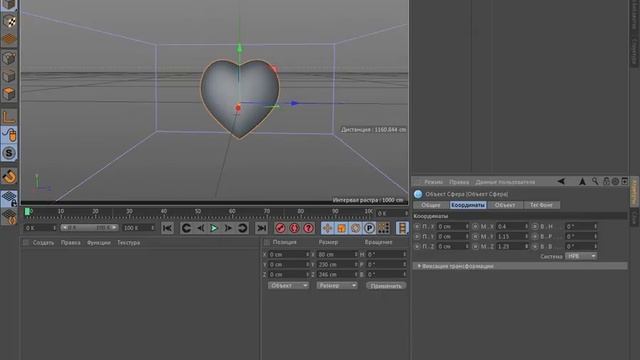Click the blue sphere object icon
Viewport: 640px width, 360px height.
(418, 194)
